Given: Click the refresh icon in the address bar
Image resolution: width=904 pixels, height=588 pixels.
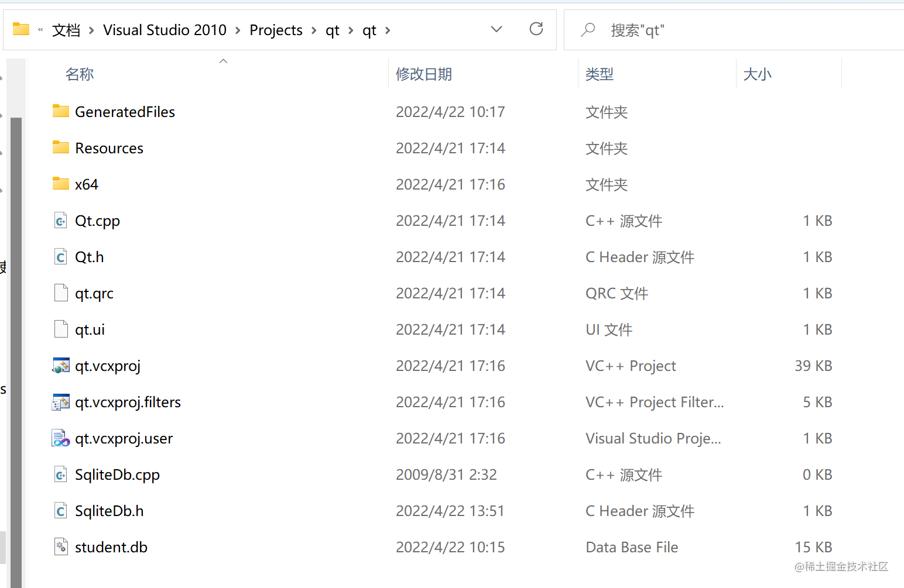Looking at the screenshot, I should (536, 29).
